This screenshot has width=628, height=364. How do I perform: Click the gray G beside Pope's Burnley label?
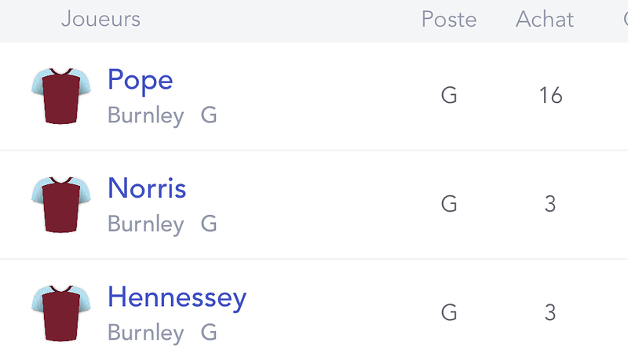(209, 115)
